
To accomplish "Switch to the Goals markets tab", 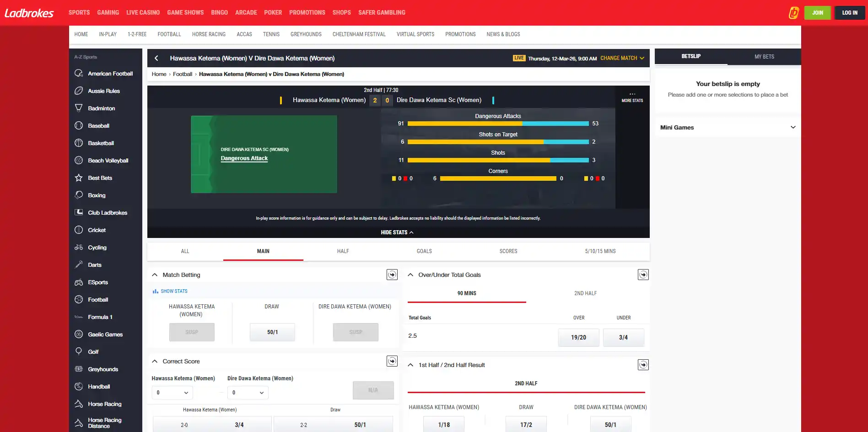I will coord(424,251).
